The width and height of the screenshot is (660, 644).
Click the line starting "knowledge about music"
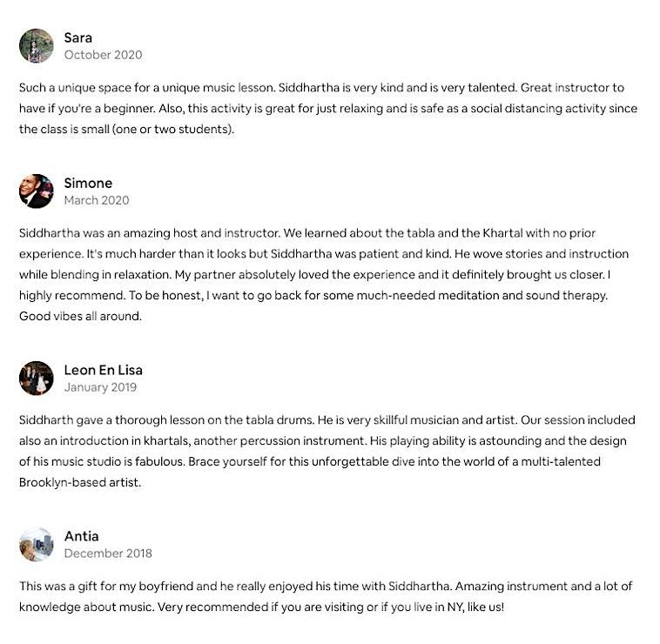click(x=261, y=607)
